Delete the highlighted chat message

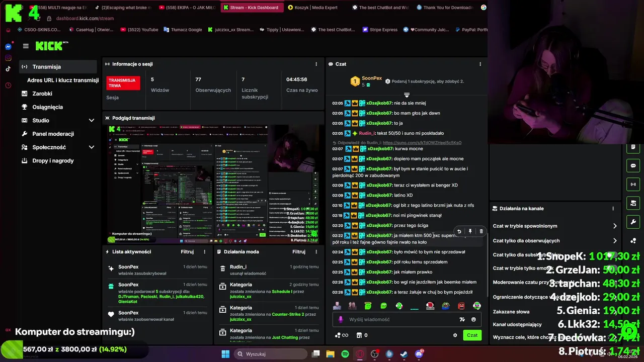click(x=481, y=232)
